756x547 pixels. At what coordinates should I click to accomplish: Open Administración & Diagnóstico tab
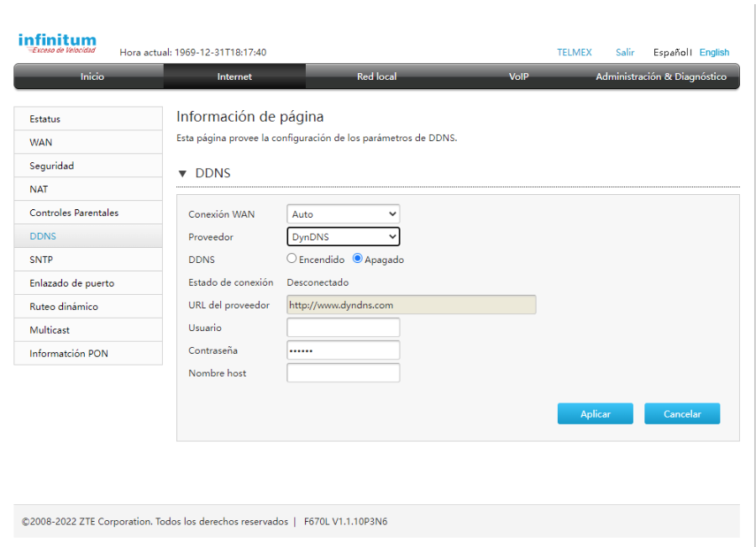pos(660,76)
